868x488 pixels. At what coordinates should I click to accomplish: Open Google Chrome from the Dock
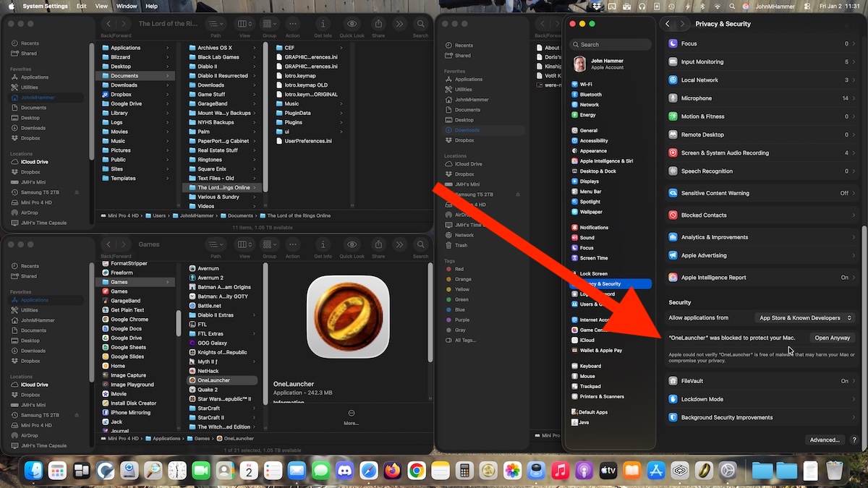pos(417,471)
